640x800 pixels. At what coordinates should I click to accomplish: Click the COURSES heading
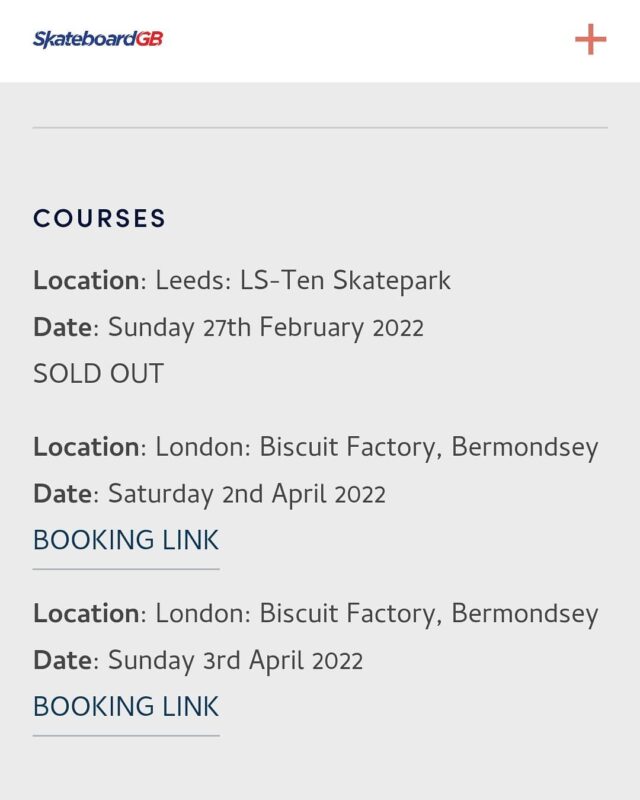(x=100, y=218)
